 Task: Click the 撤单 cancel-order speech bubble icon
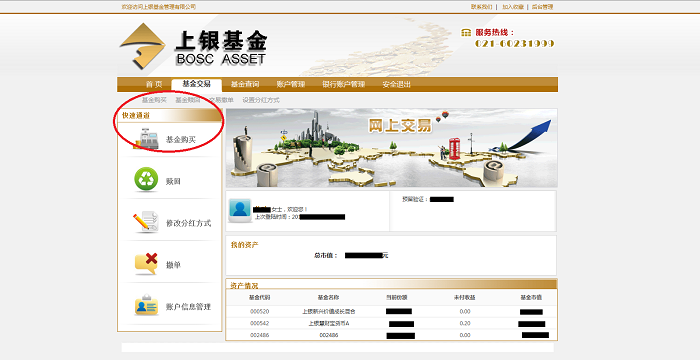click(146, 264)
